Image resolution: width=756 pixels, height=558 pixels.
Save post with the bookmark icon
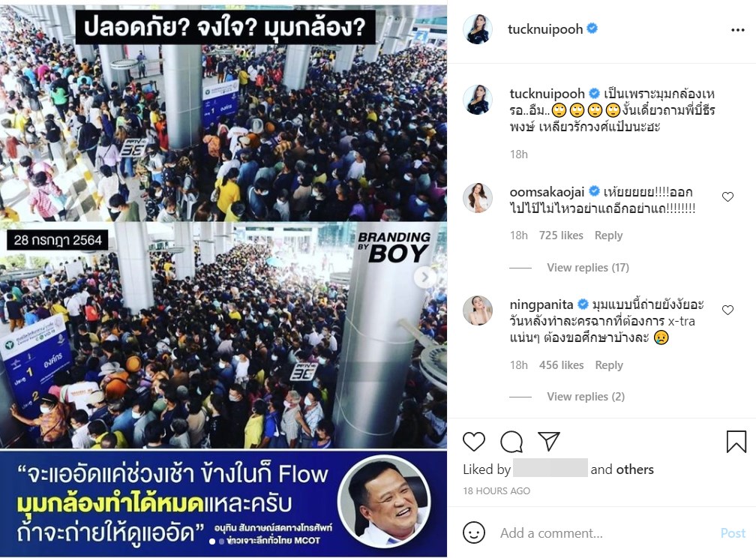pos(736,441)
